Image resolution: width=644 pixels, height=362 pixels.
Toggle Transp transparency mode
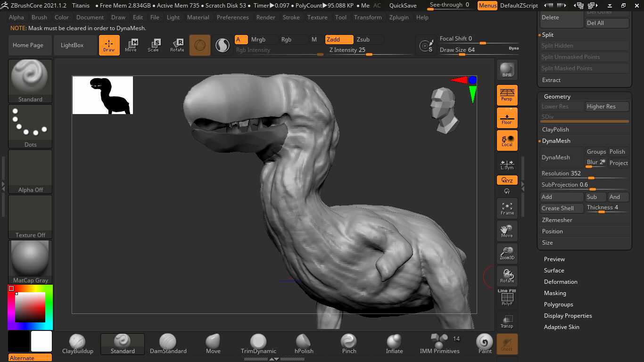point(507,322)
